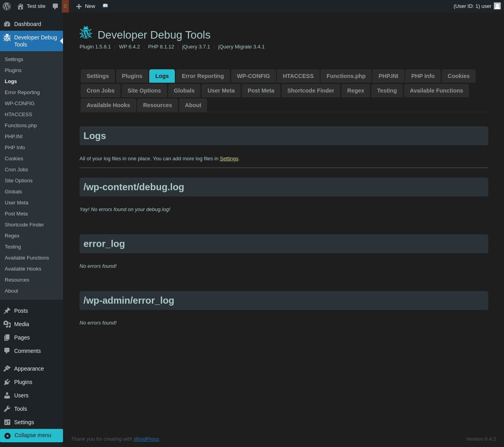The width and height of the screenshot is (504, 447).
Task: Open the WordPress link in footer
Action: coord(146,439)
